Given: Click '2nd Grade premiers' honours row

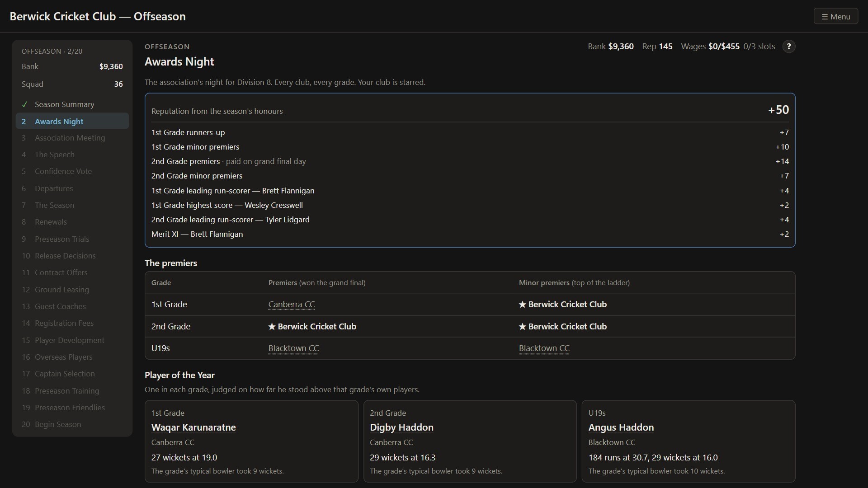Looking at the screenshot, I should (470, 161).
